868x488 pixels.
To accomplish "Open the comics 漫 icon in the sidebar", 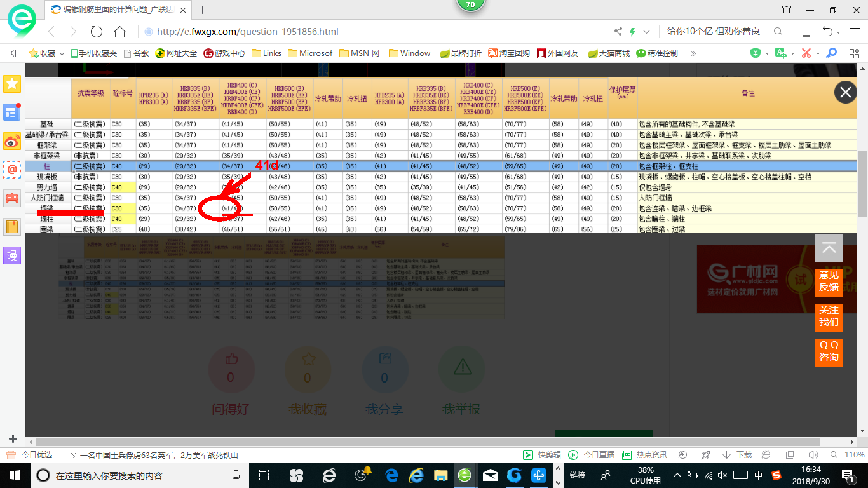I will 12,255.
